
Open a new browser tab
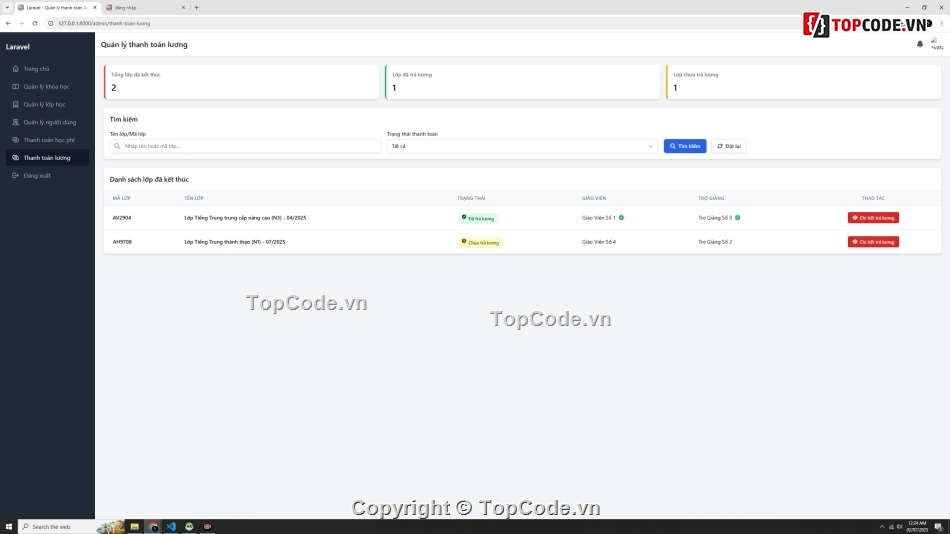pyautogui.click(x=196, y=7)
